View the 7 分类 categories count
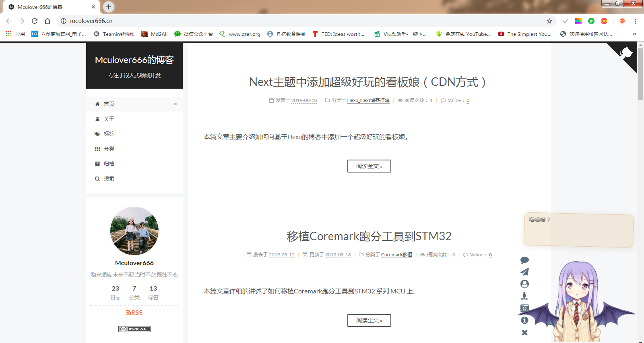 coord(134,293)
